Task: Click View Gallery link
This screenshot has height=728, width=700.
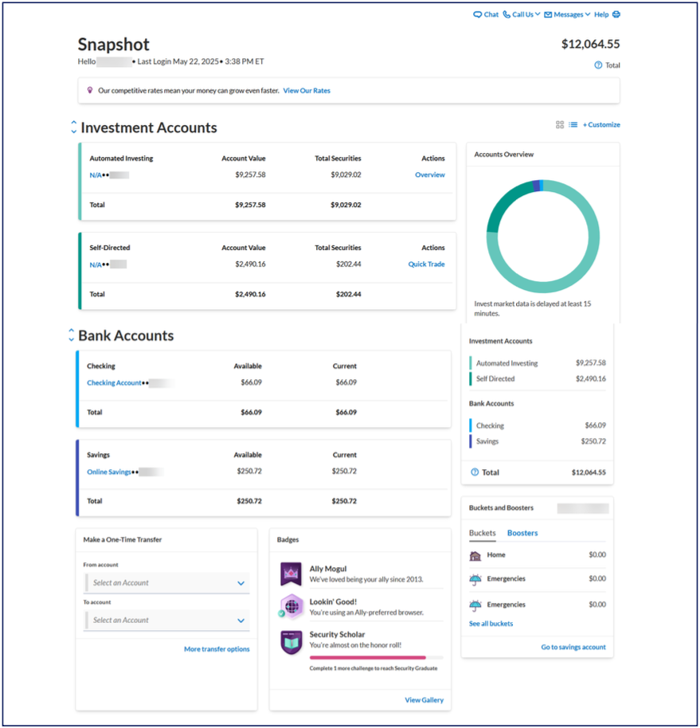Action: pos(424,699)
